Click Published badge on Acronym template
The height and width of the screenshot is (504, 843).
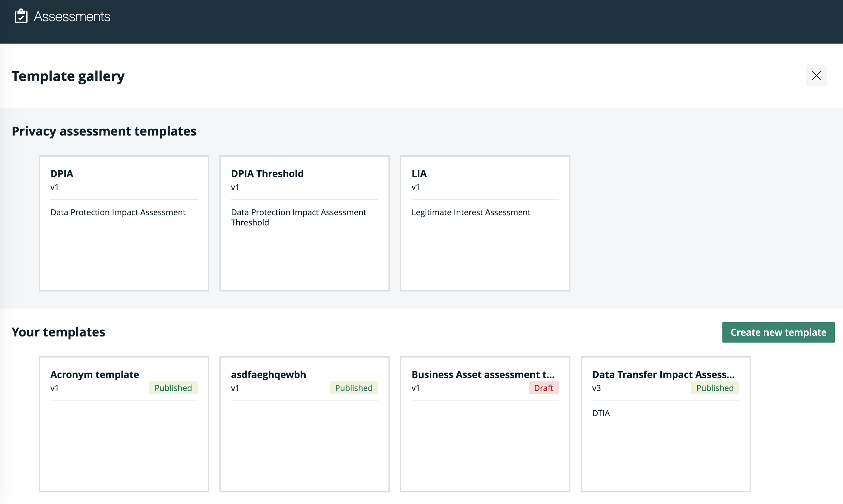(173, 388)
